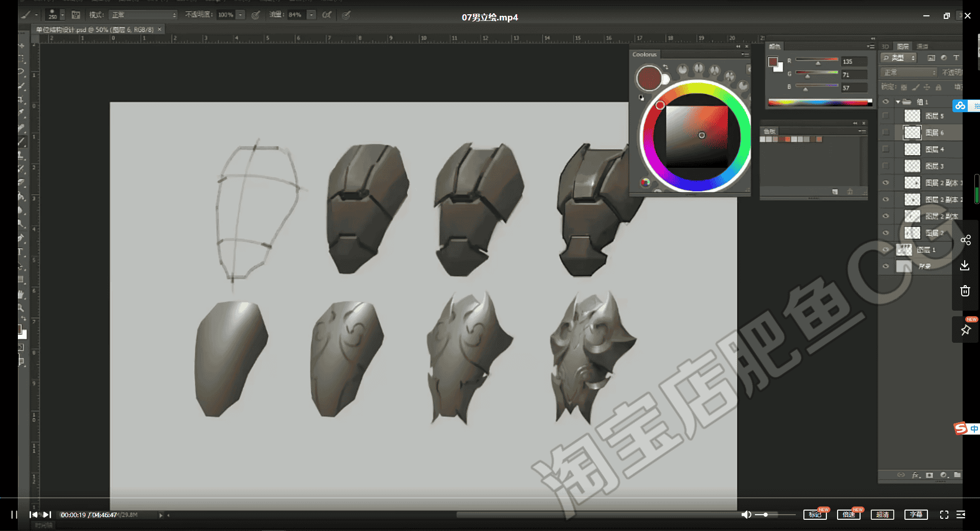Enable airbrush mode icon
Viewport: 980px width, 531px height.
[x=327, y=15]
